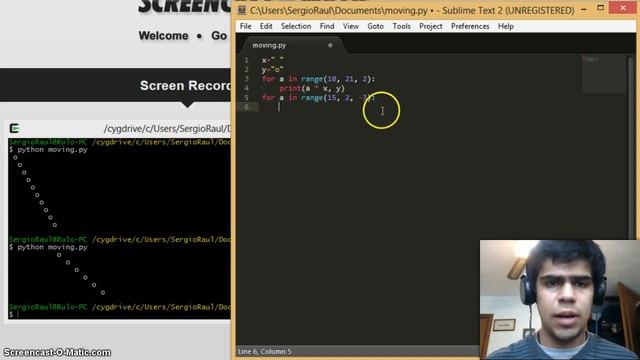Open the View menu
The width and height of the screenshot is (640, 360).
coord(351,26)
